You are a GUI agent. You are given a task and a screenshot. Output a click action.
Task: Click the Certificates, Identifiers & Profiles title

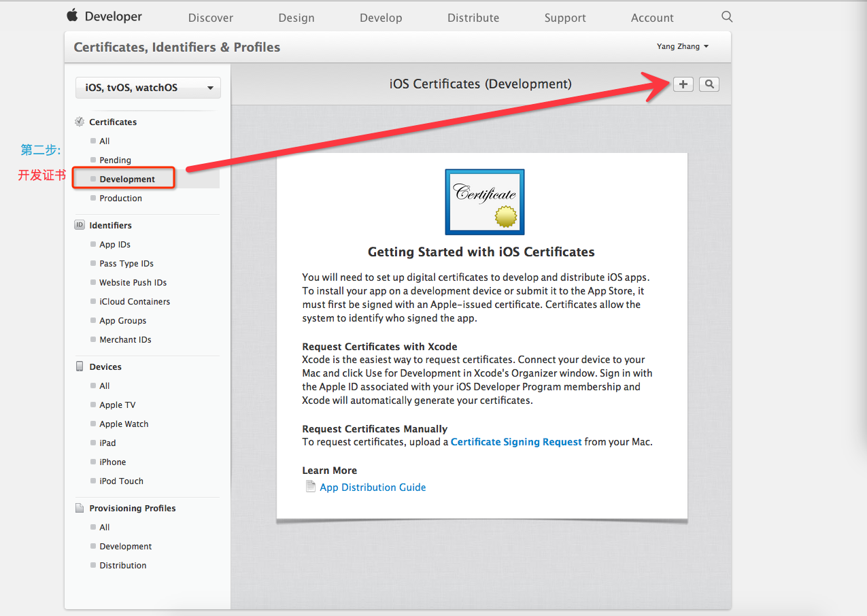(x=177, y=47)
